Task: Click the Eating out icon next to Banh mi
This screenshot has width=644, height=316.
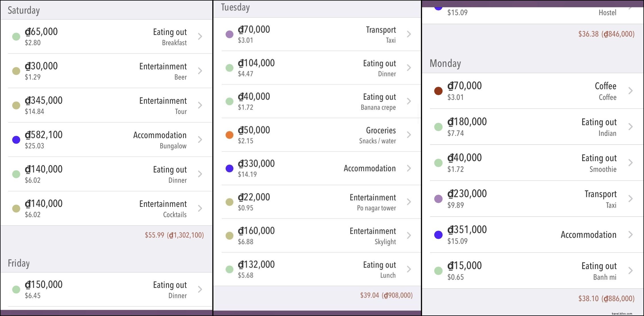Action: [x=438, y=271]
